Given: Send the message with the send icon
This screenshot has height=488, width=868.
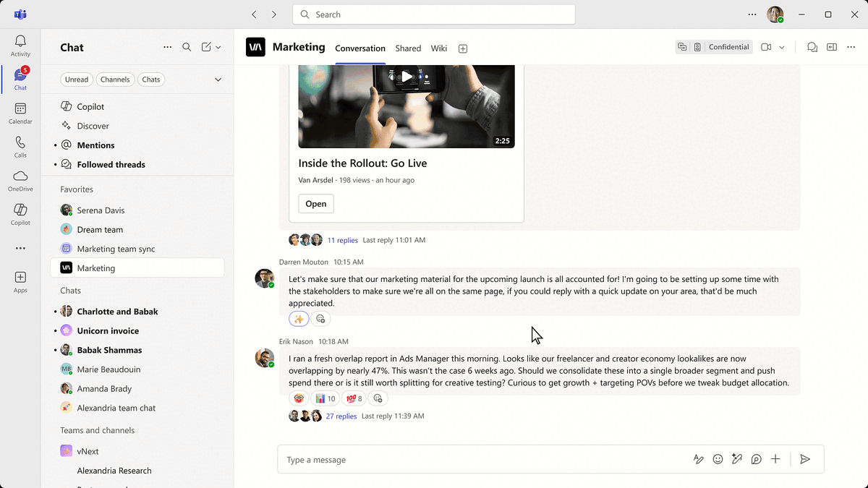Looking at the screenshot, I should (x=804, y=459).
